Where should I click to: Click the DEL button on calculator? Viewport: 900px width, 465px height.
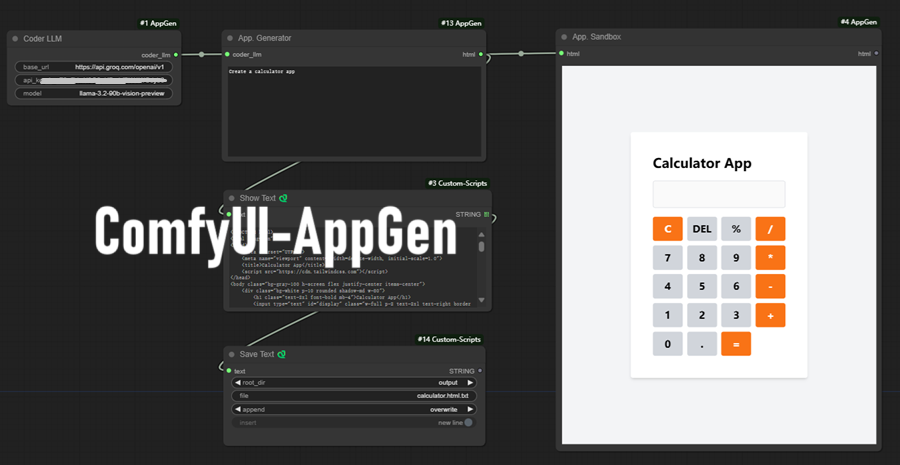tap(702, 228)
